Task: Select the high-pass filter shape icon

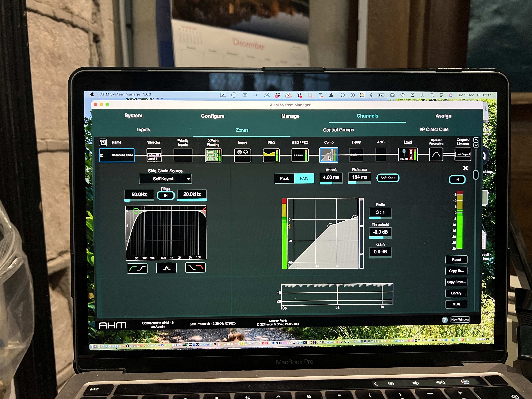Action: coord(137,268)
